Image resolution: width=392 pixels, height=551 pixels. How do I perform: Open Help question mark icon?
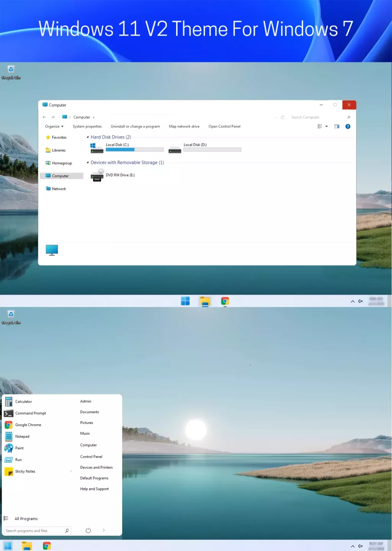pos(348,126)
